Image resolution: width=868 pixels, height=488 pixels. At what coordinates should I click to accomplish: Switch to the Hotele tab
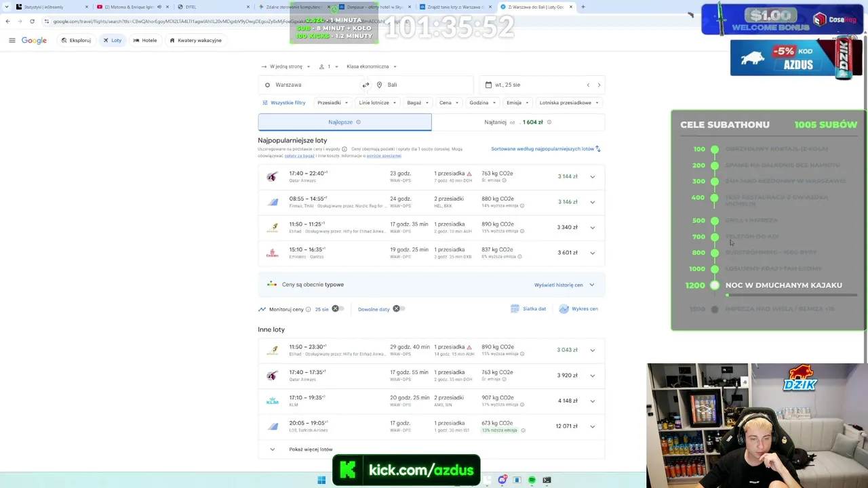tap(145, 41)
